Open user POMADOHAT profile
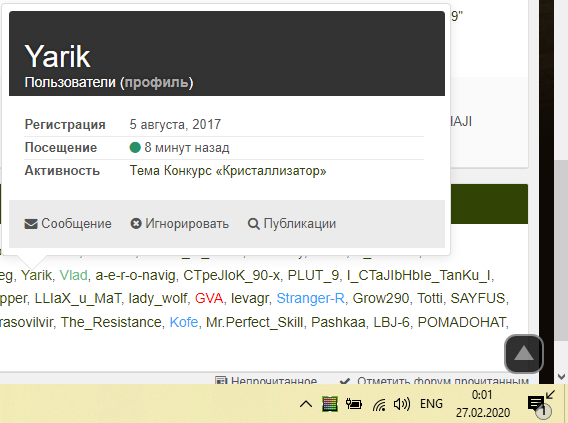 tap(462, 322)
